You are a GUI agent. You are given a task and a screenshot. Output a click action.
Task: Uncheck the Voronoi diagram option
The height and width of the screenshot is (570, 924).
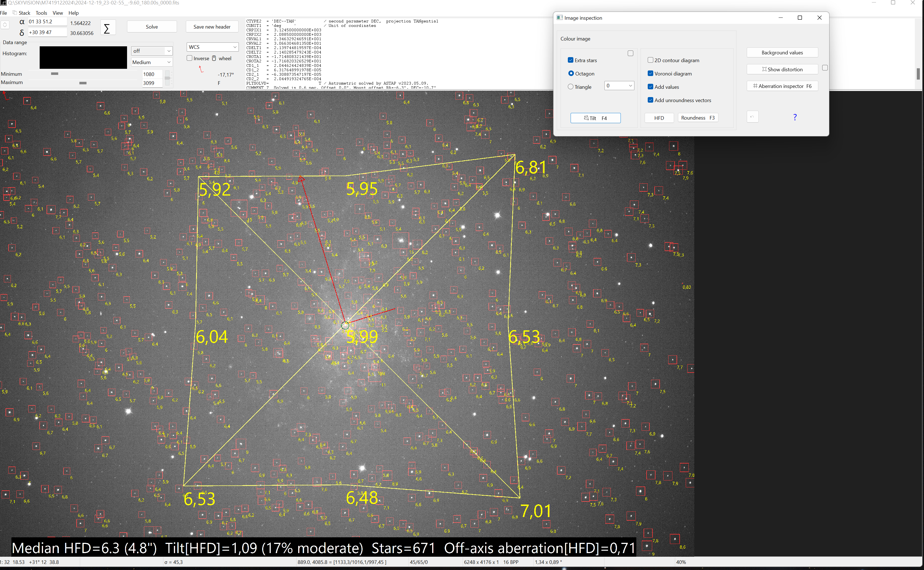pyautogui.click(x=650, y=74)
